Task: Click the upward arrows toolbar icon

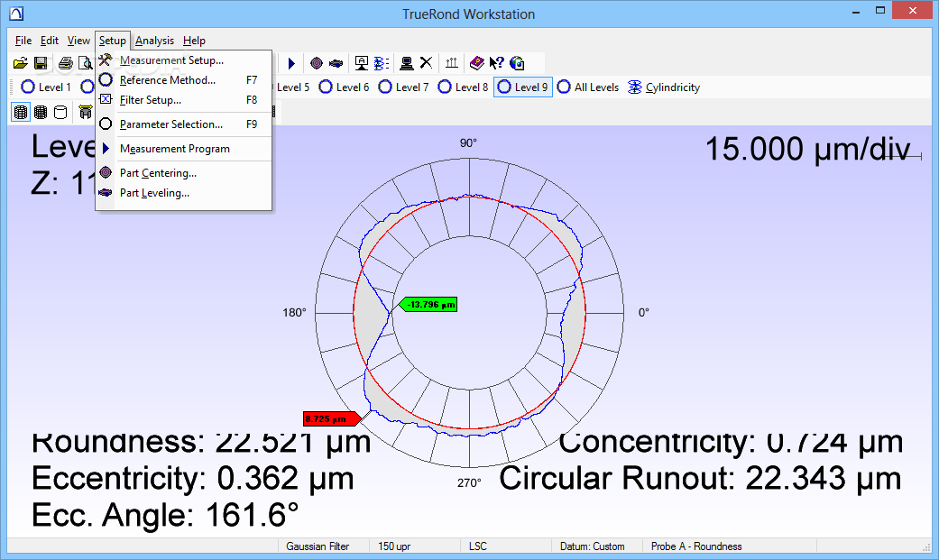Action: pyautogui.click(x=452, y=63)
